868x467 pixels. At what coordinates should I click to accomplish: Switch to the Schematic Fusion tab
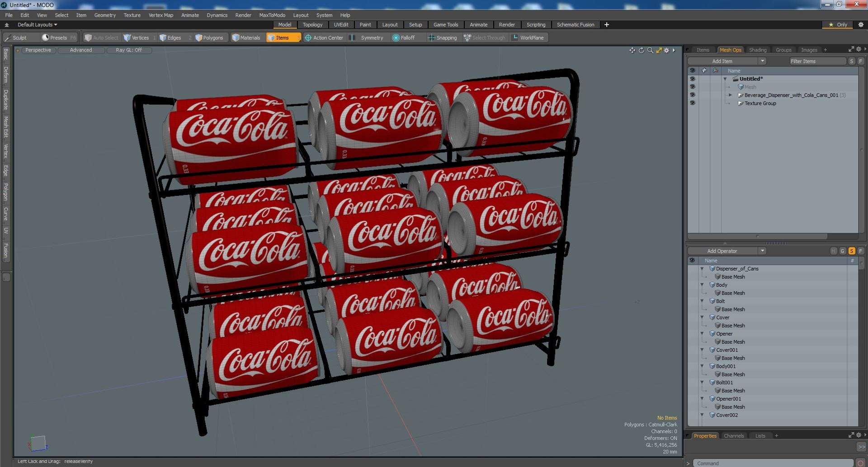[575, 25]
